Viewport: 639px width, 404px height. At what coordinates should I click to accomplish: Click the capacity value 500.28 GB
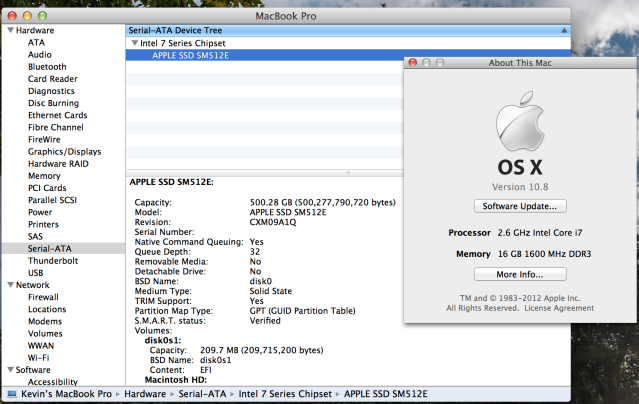(x=322, y=202)
